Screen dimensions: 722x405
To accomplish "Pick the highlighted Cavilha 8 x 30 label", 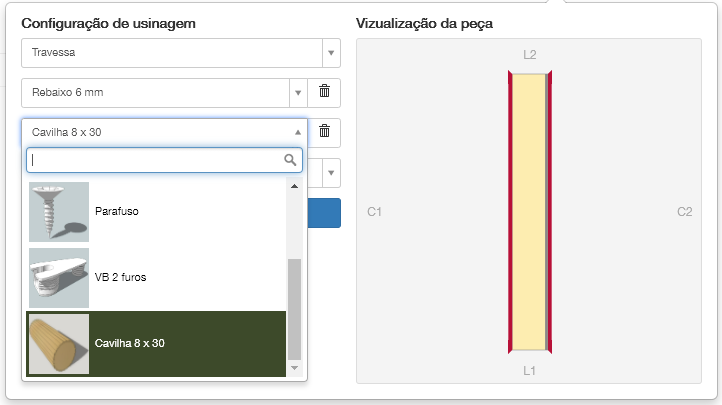I will (130, 343).
